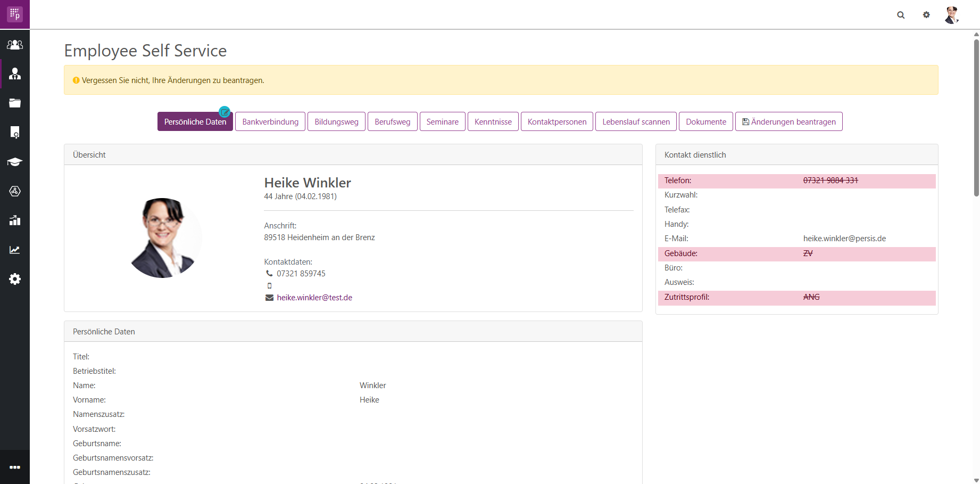The height and width of the screenshot is (484, 980).
Task: Open the Lebenslauf scannen tab
Action: [636, 122]
